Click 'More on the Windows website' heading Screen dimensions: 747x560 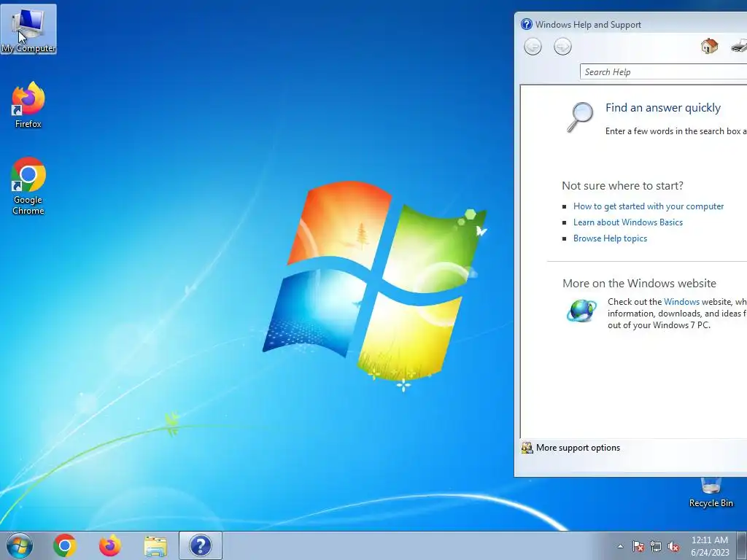[x=639, y=284]
